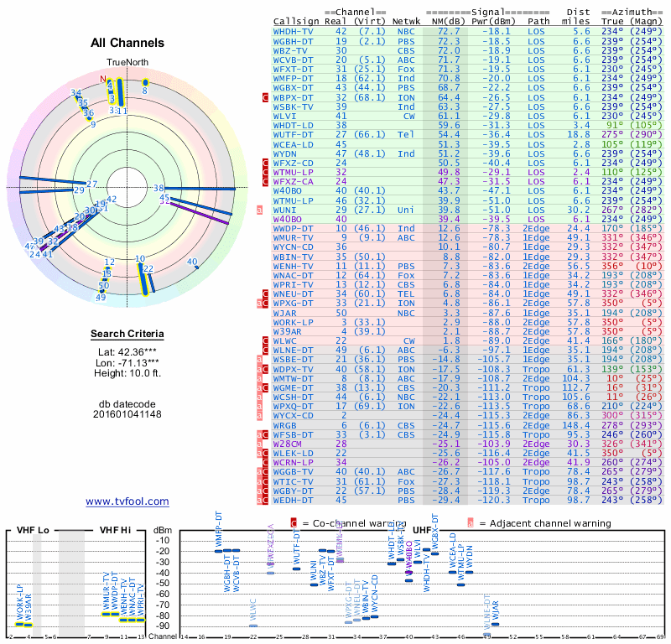Click the adjacent channel icon beside WYCX-CD
This screenshot has height=644, width=671.
click(260, 414)
